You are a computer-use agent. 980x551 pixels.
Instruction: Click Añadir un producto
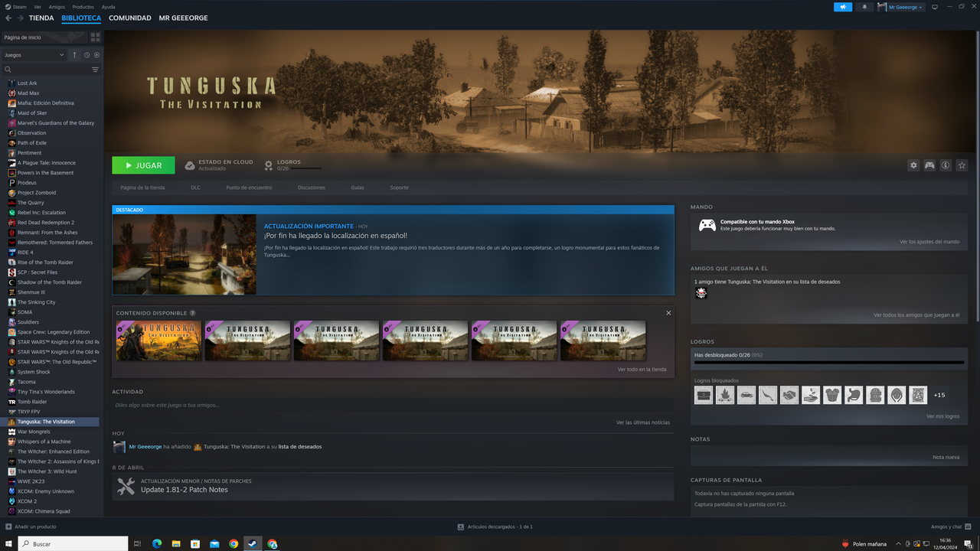coord(31,527)
